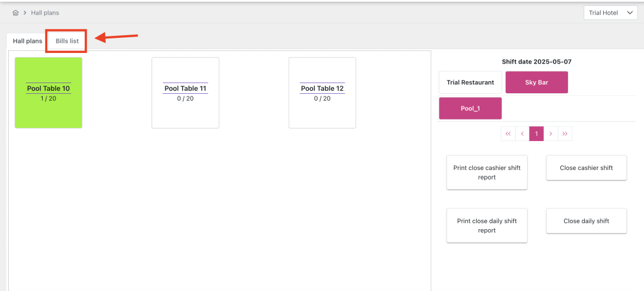Click Close daily shift button
Image resolution: width=644 pixels, height=291 pixels.
[x=586, y=221]
